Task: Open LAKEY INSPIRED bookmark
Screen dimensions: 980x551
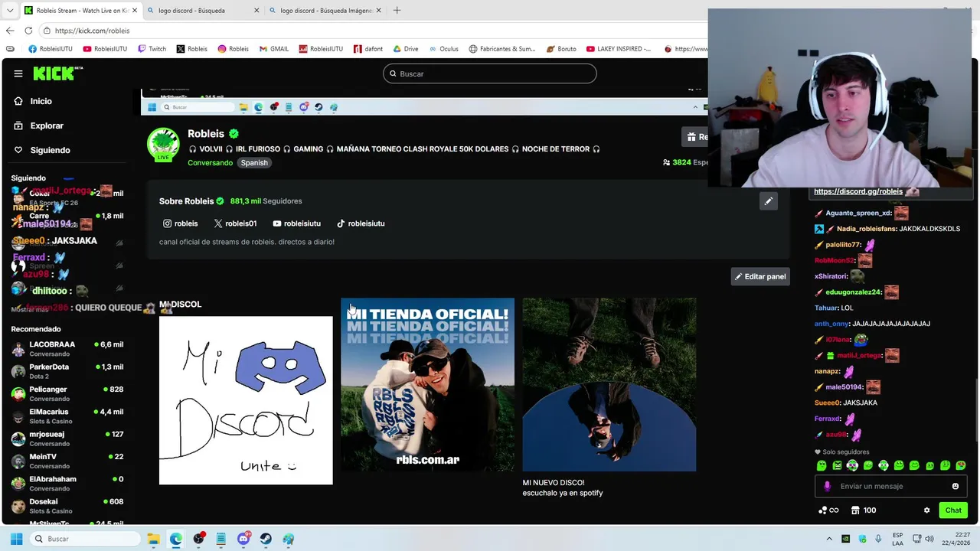Action: coord(619,49)
